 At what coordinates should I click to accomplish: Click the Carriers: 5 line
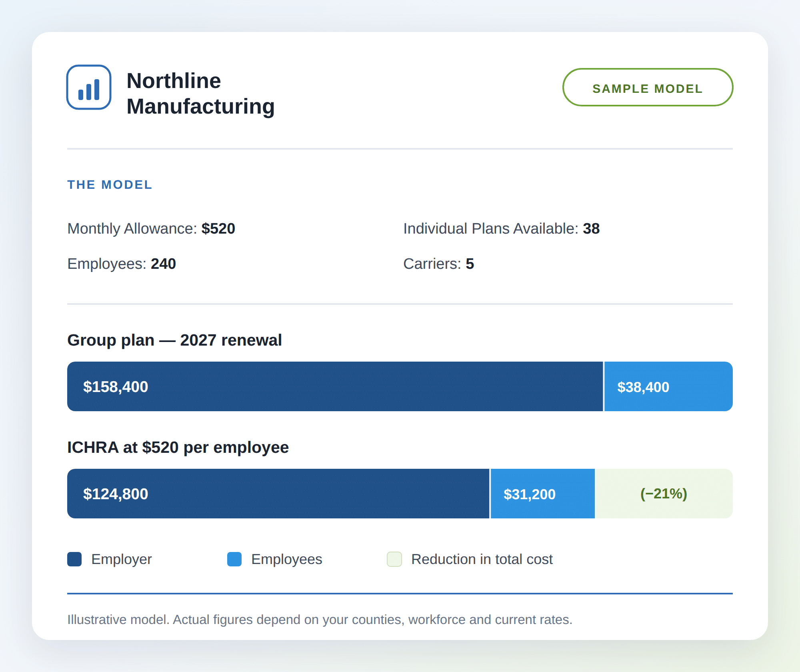(x=438, y=264)
